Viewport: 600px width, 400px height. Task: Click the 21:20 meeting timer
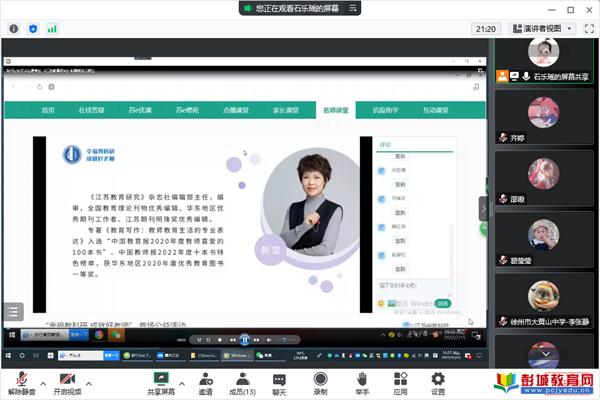[486, 29]
